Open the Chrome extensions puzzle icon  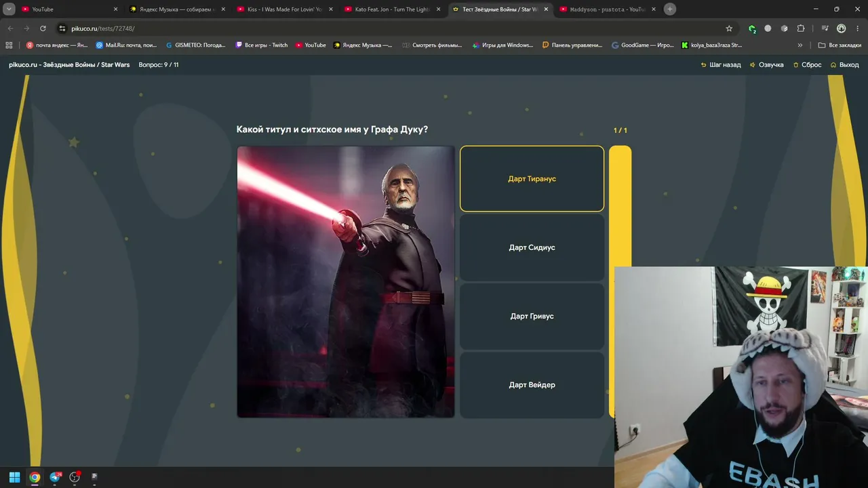(x=801, y=28)
